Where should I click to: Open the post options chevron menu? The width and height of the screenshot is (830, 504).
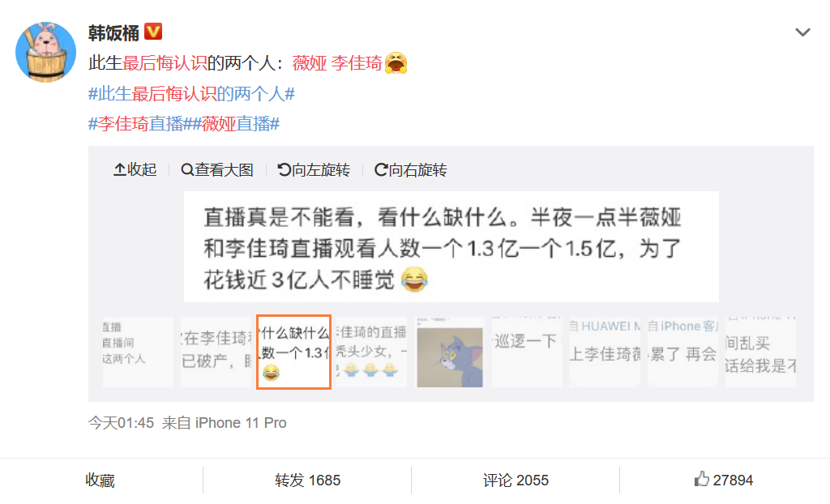802,32
